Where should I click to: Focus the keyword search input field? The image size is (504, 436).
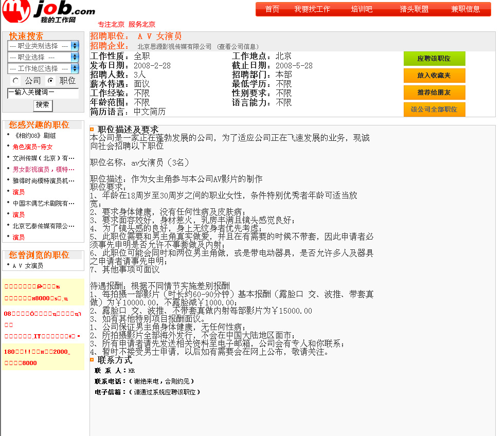43,93
